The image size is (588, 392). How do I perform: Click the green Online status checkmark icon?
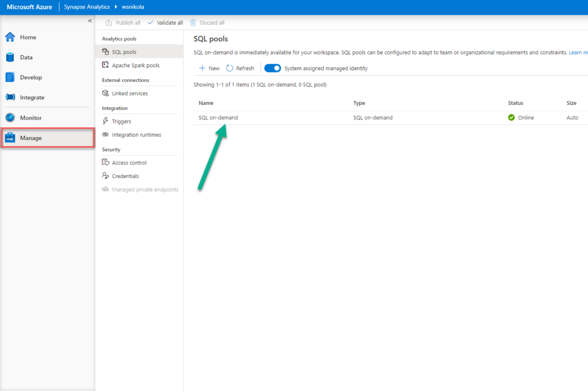point(511,117)
